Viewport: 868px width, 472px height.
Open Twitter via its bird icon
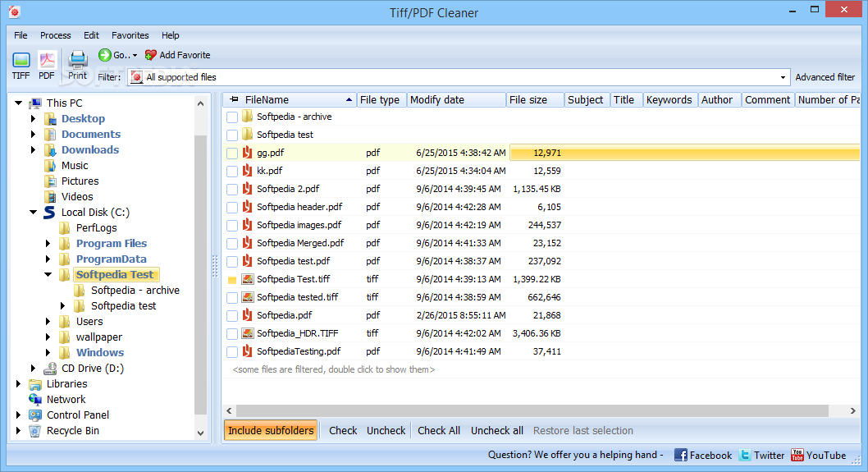745,455
